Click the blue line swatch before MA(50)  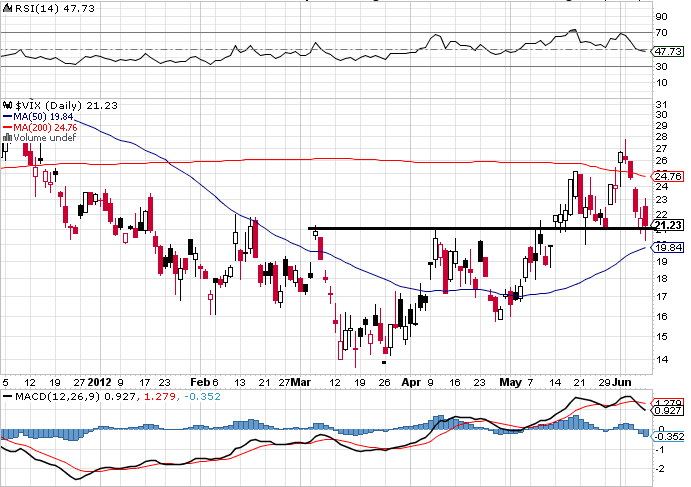(7, 117)
